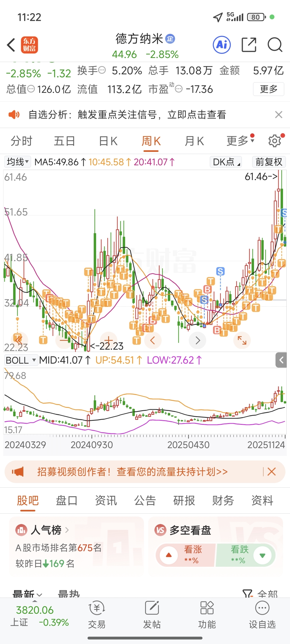Switch to 日K chart tab
The image size is (290, 644).
[108, 141]
